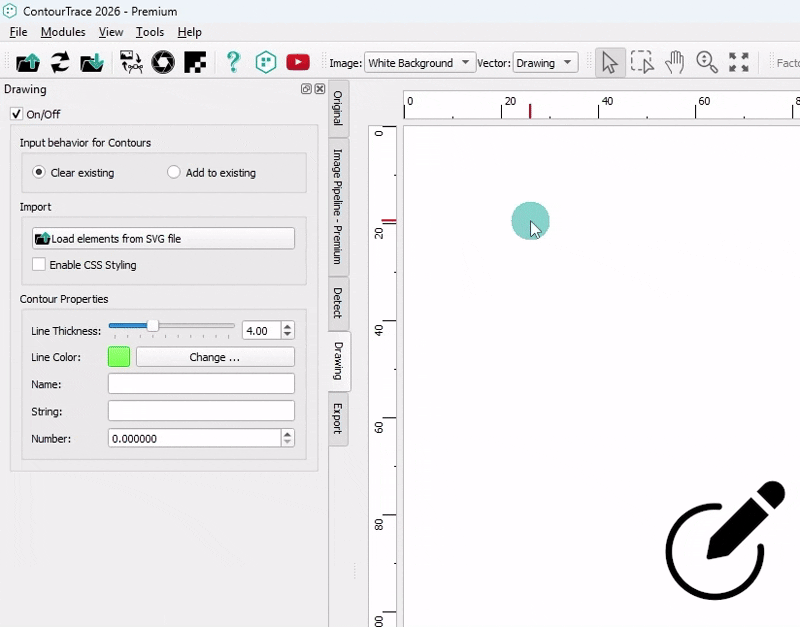The image size is (800, 627).
Task: Open the Image background dropdown
Action: click(421, 63)
